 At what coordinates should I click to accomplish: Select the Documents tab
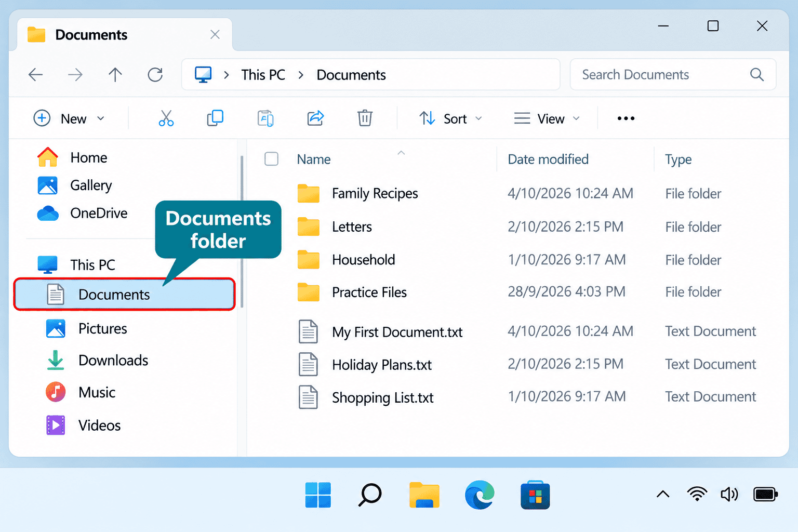pos(125,34)
